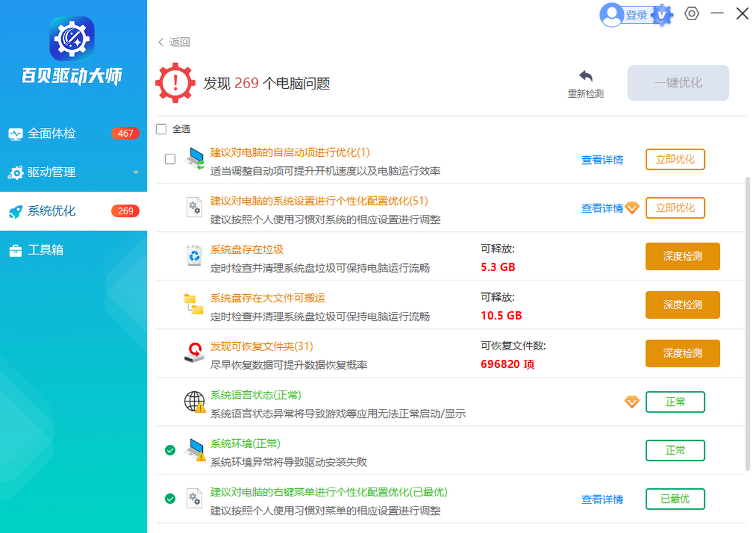Click the globe icon on 系统语言状态 row
Screen dimensions: 756x533
(194, 401)
